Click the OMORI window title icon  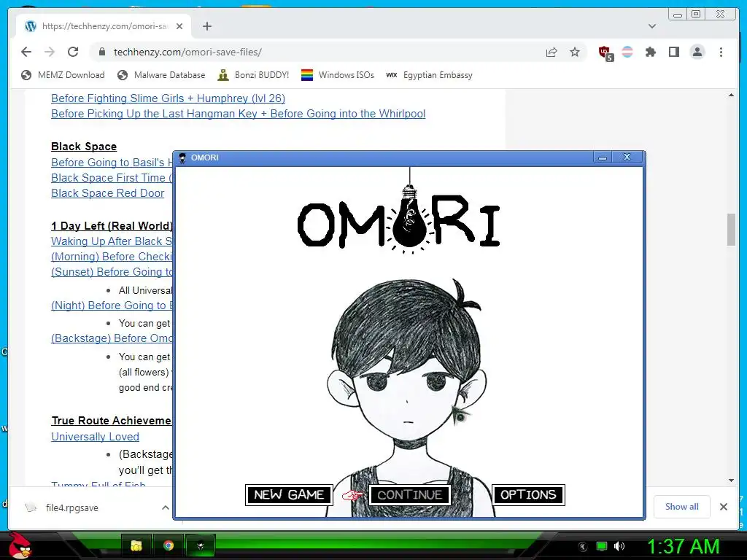click(182, 157)
